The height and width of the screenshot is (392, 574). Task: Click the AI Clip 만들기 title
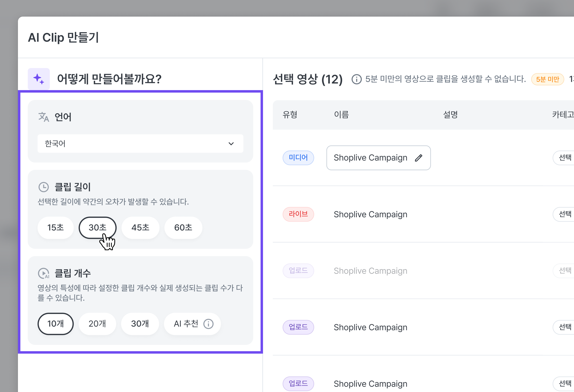[x=63, y=37]
